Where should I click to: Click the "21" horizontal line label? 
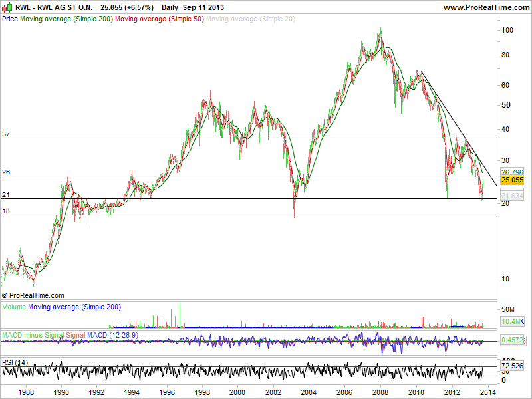click(x=6, y=195)
